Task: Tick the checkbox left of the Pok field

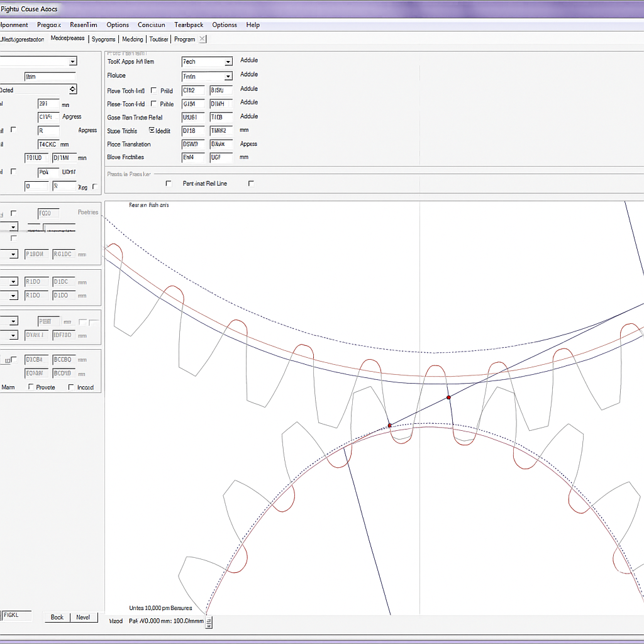Action: pos(14,171)
